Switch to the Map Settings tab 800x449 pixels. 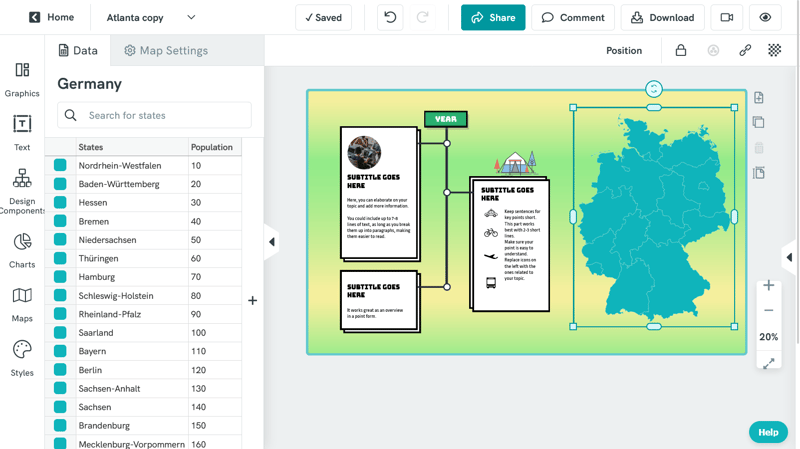[x=166, y=50]
